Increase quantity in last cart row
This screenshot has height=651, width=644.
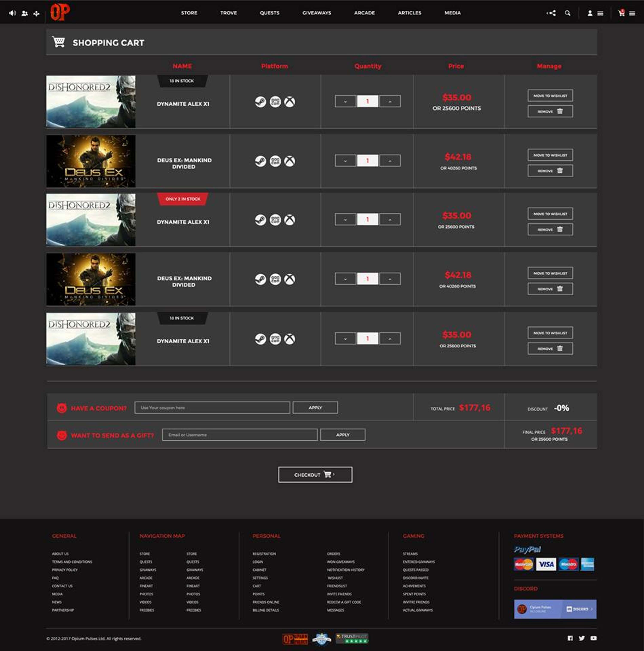pos(390,339)
